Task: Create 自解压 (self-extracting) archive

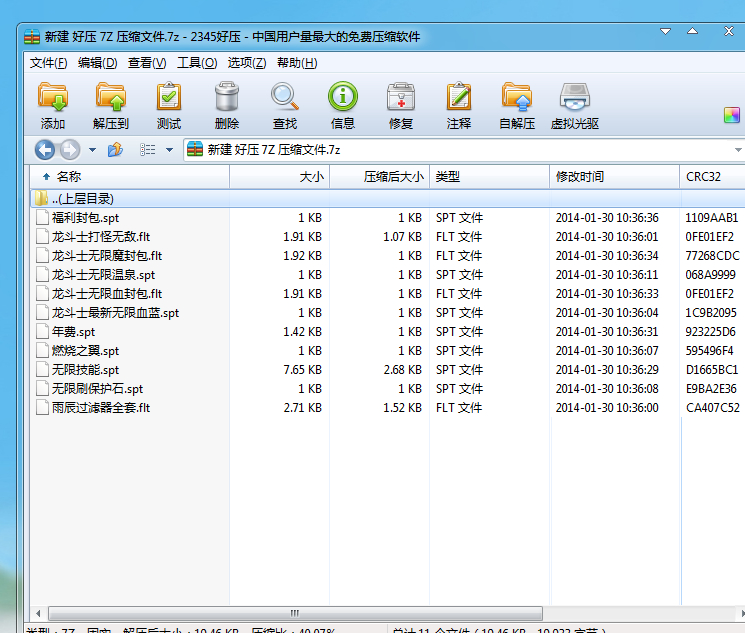Action: 517,106
